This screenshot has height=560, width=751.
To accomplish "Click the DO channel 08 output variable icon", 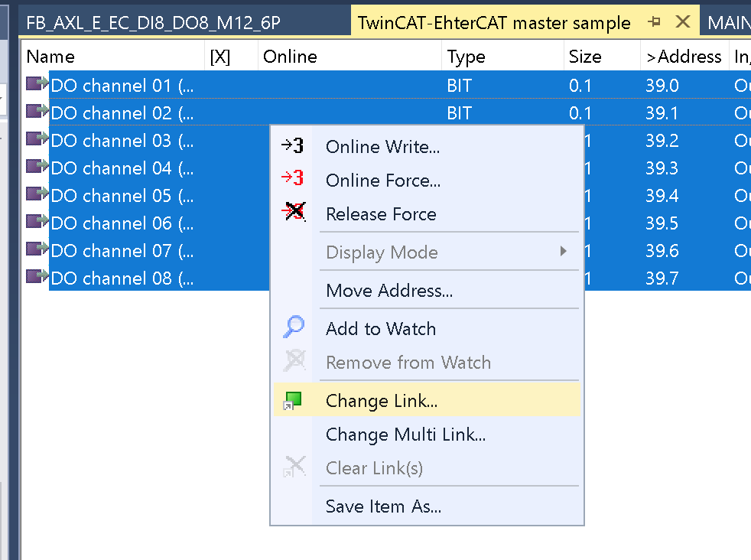I will point(37,277).
